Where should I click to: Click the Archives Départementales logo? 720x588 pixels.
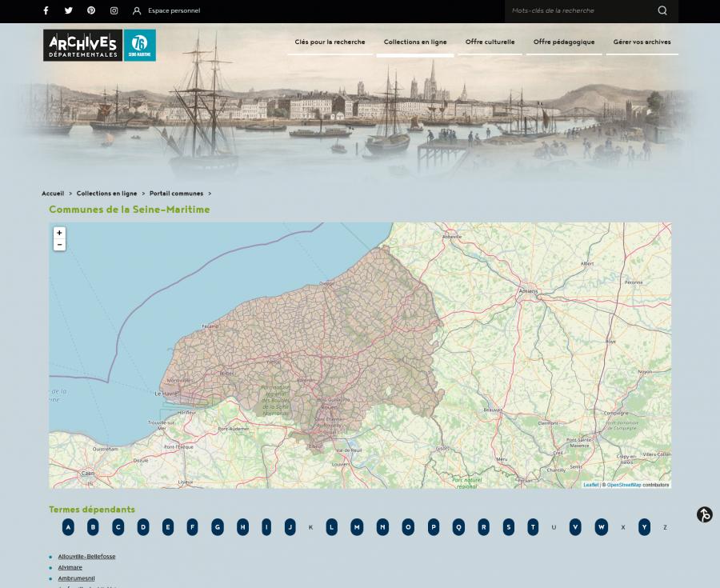coord(82,46)
